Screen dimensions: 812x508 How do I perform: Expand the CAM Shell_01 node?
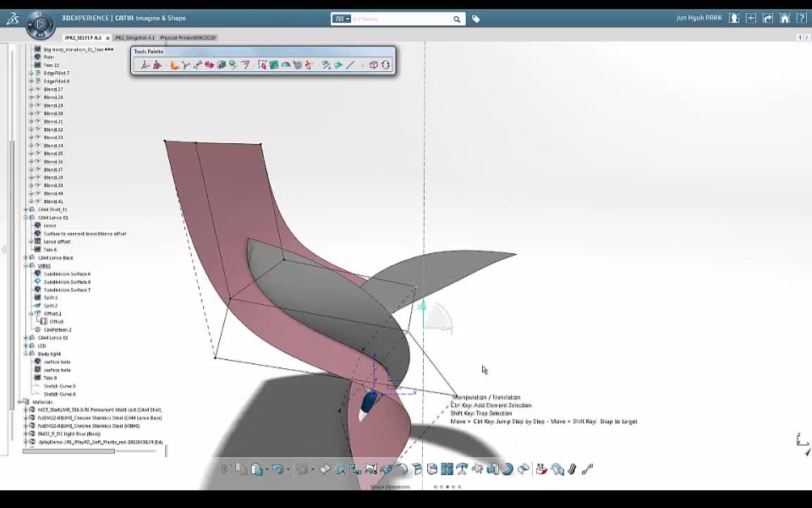(26, 209)
